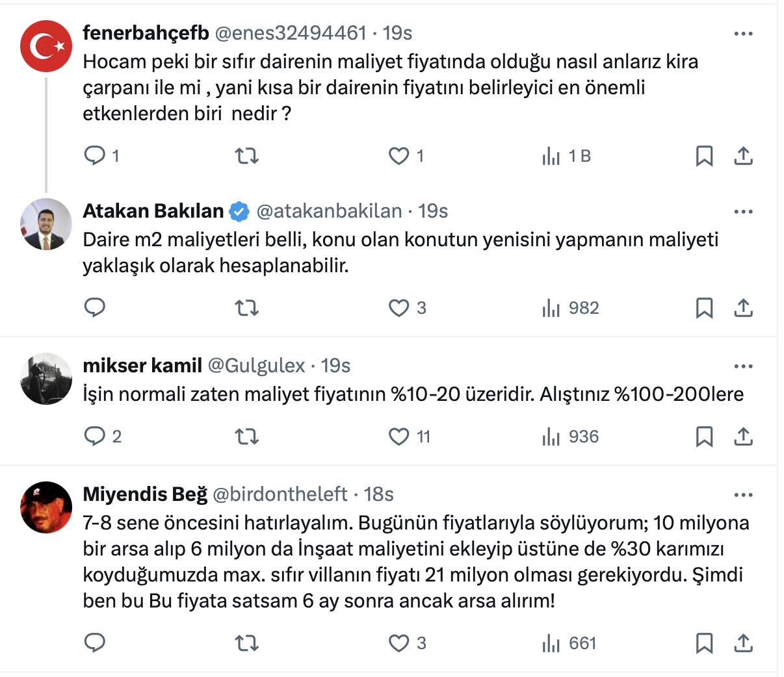This screenshot has width=784, height=677.
Task: Like the tweet by Atakan Bakılan
Action: point(399,308)
